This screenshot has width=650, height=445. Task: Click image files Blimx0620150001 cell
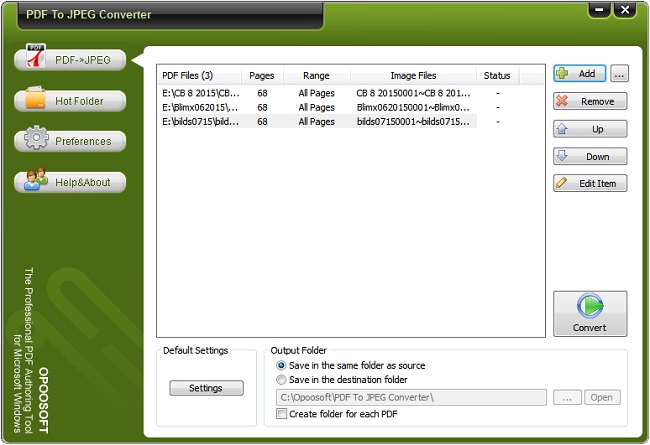(x=413, y=107)
